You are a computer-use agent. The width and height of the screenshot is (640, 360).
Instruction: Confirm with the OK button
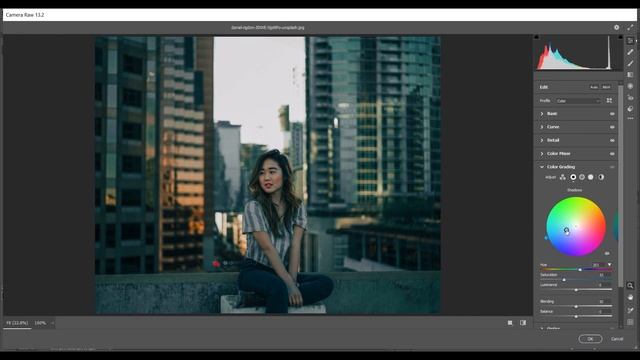[x=590, y=339]
